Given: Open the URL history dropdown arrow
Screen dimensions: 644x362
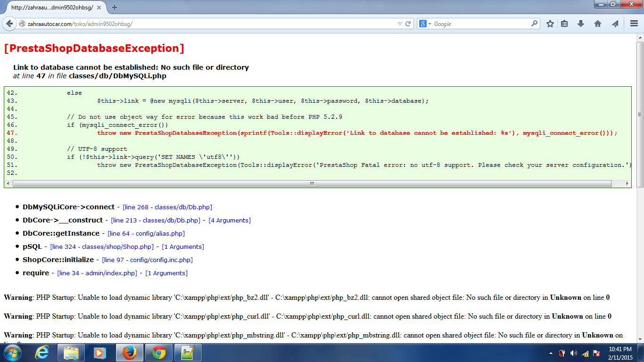Looking at the screenshot, I should pos(400,24).
